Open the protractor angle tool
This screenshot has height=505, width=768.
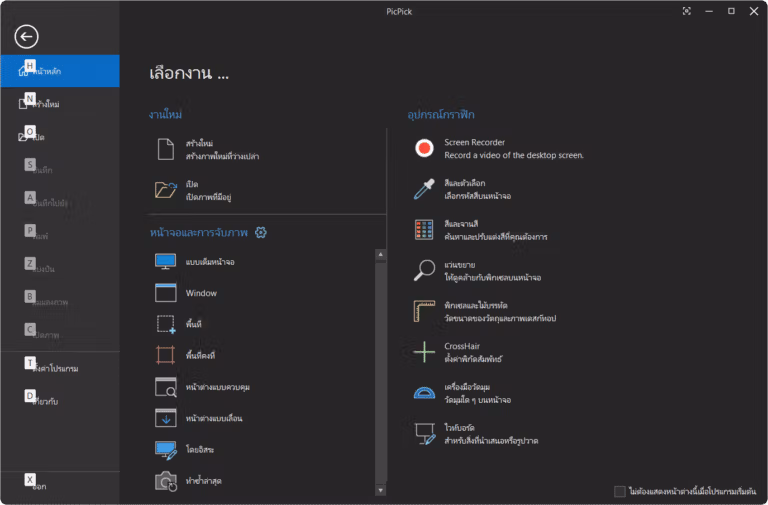[462, 393]
